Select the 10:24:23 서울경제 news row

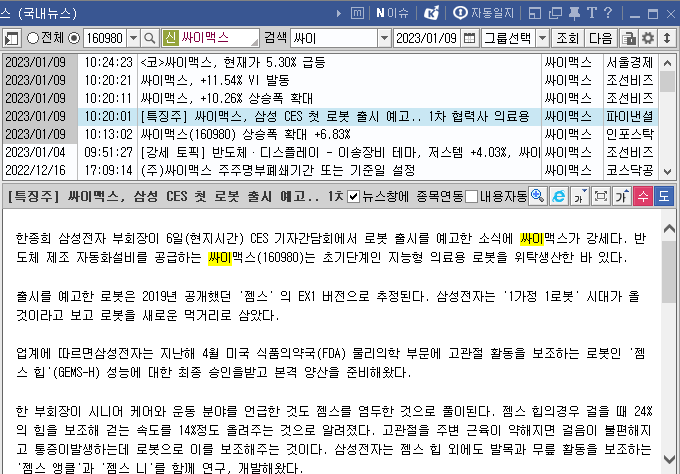click(x=330, y=63)
